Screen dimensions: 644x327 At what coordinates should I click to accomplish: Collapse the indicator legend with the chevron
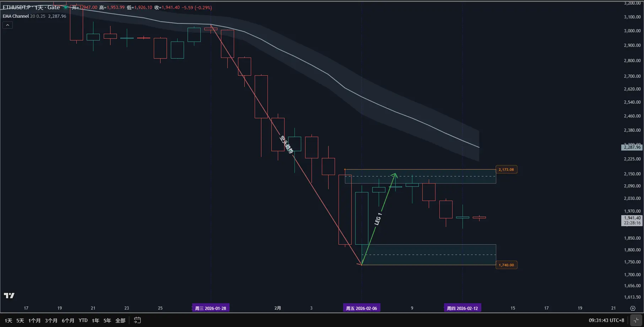(x=7, y=25)
